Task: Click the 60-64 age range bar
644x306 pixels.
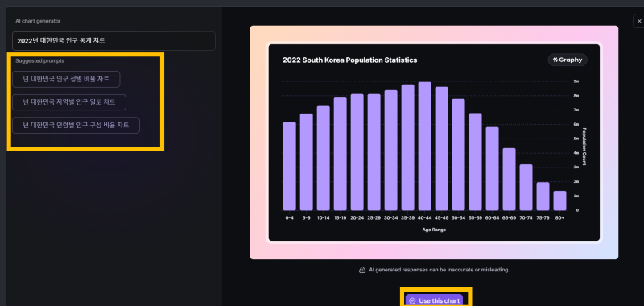Action: tap(492, 168)
